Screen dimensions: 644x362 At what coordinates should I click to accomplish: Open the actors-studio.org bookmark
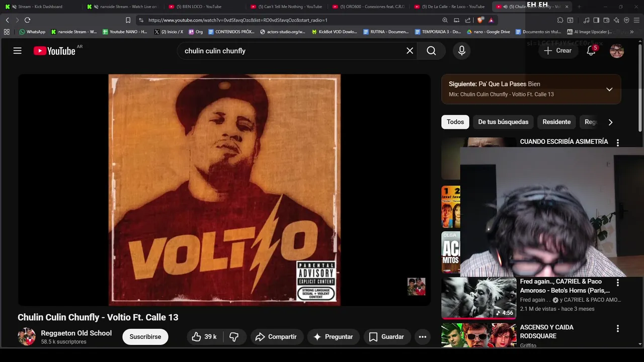click(283, 32)
